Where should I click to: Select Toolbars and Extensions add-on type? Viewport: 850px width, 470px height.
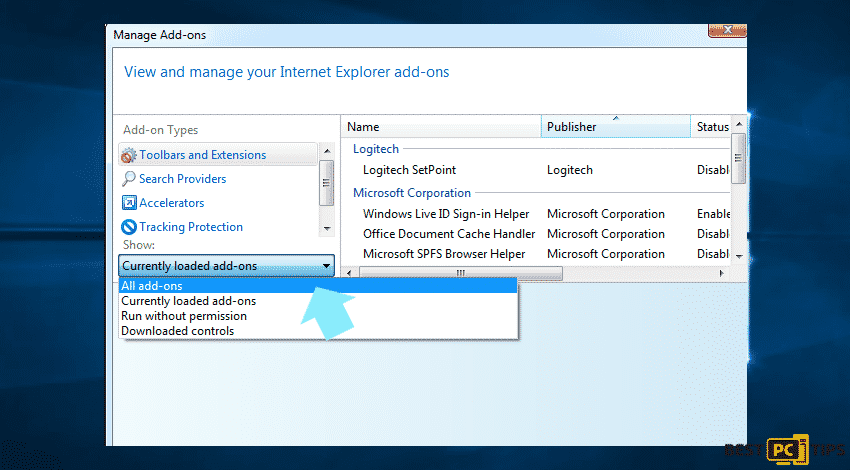(218, 154)
